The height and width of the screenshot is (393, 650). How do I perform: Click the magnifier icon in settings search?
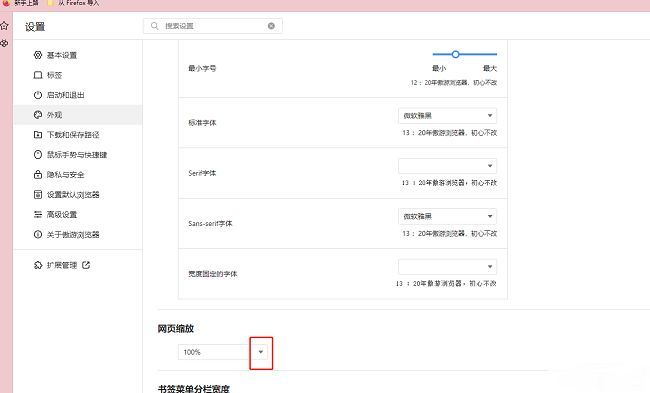[155, 26]
